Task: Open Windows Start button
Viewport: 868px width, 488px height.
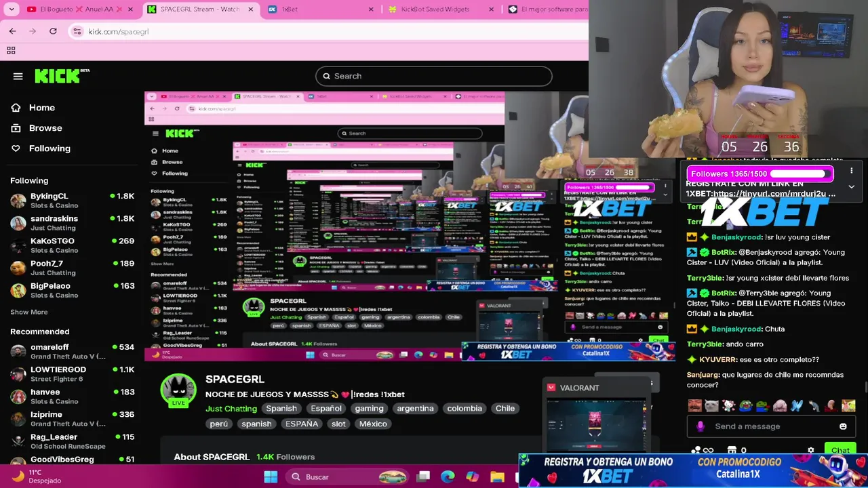Action: (x=271, y=476)
